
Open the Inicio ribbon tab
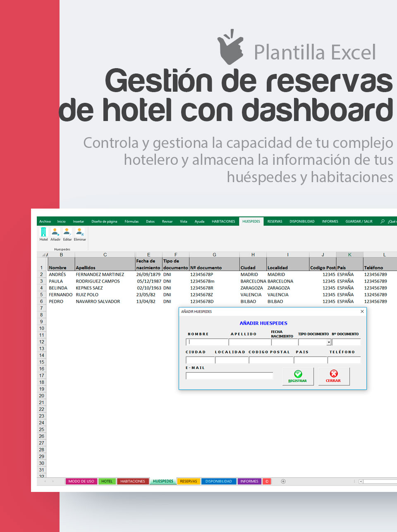point(61,221)
